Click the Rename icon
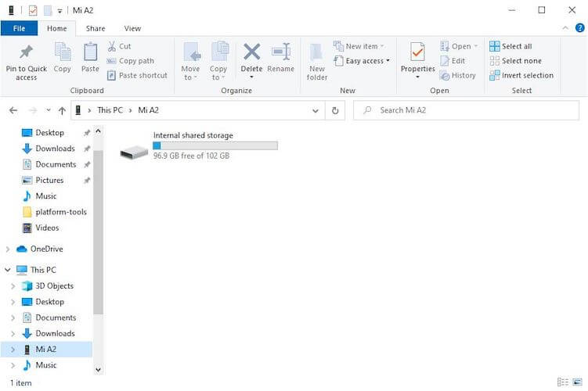Screen dimensions: 588x391 [x=281, y=52]
